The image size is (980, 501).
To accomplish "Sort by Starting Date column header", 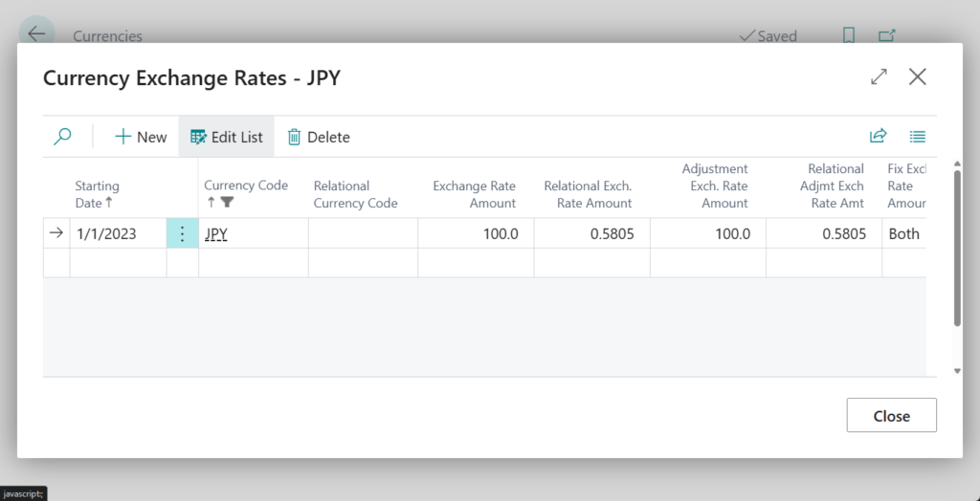I will [98, 194].
